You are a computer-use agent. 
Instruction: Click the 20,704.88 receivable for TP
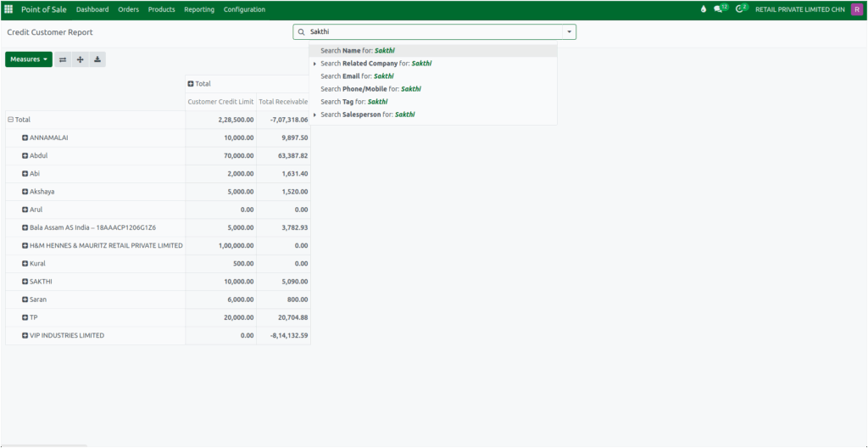(x=283, y=317)
